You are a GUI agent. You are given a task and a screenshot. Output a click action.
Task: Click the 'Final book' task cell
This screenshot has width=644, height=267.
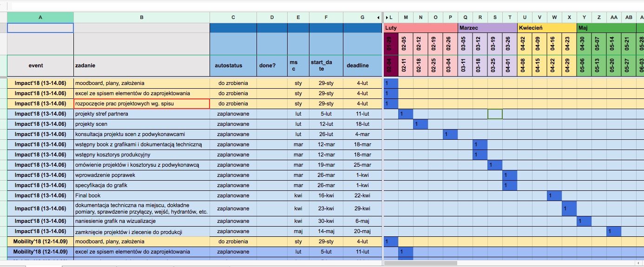142,195
